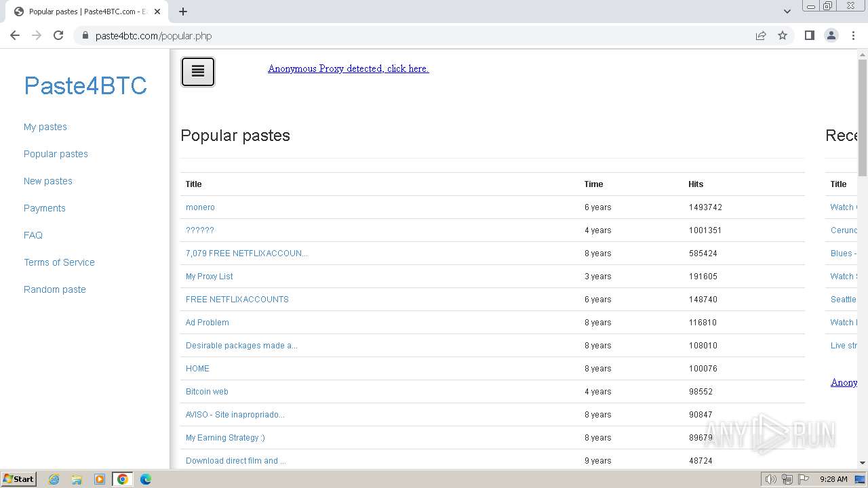This screenshot has width=868, height=488.
Task: Open the Seattle recent paste link
Action: point(844,300)
